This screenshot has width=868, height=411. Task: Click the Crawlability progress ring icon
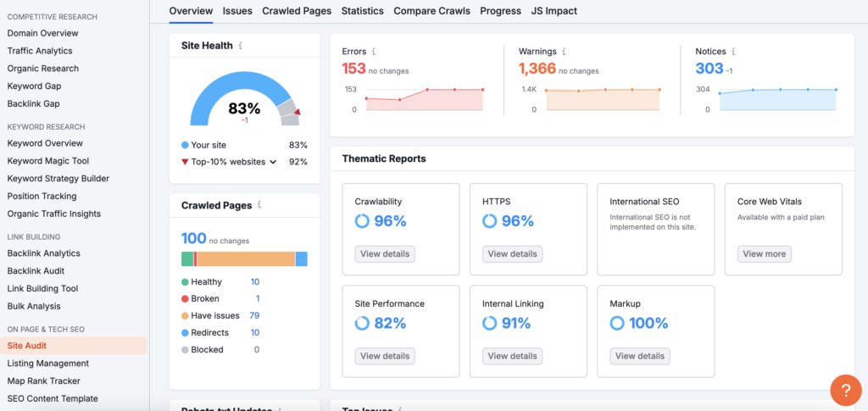362,221
